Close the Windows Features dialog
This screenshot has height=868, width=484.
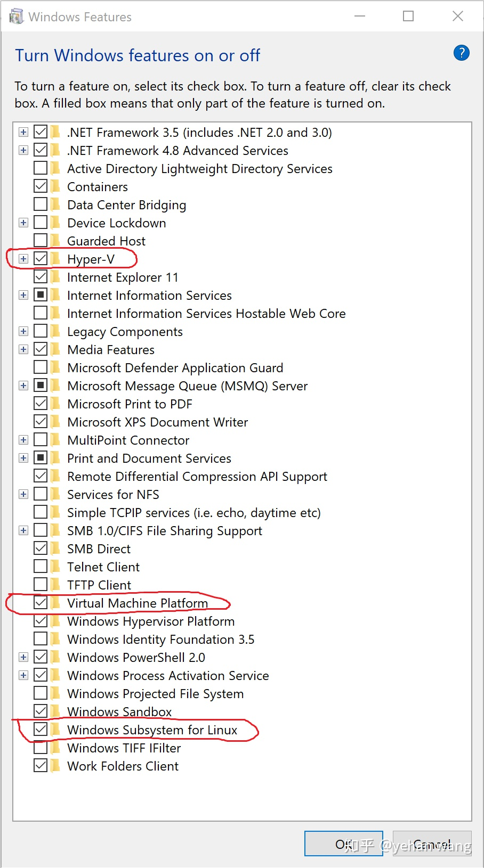tap(457, 17)
